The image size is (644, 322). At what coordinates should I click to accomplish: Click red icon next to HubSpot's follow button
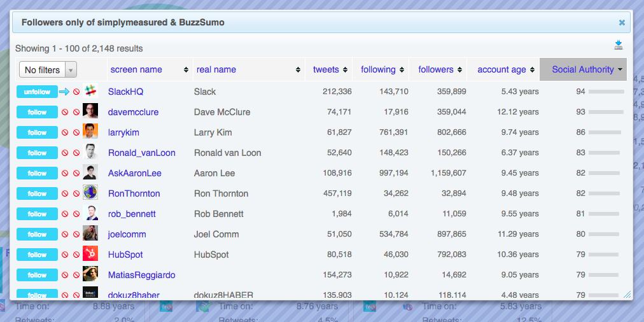pyautogui.click(x=65, y=255)
